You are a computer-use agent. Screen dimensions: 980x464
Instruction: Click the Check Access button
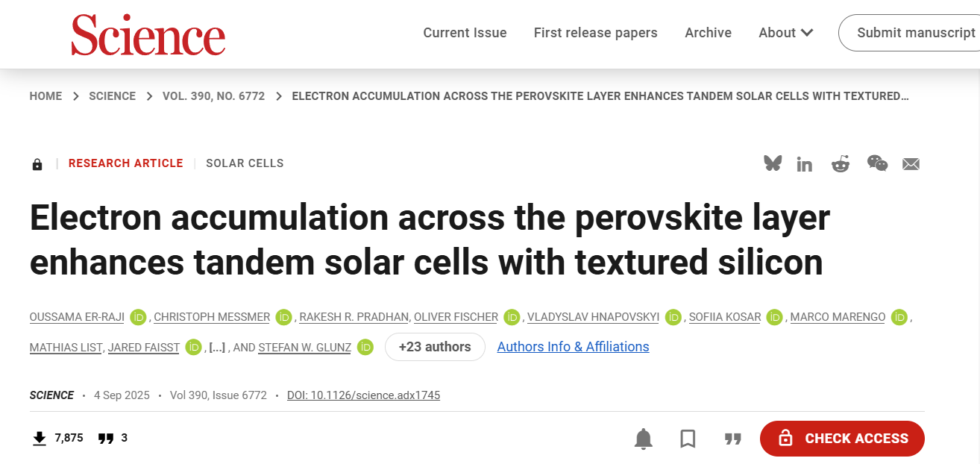842,439
